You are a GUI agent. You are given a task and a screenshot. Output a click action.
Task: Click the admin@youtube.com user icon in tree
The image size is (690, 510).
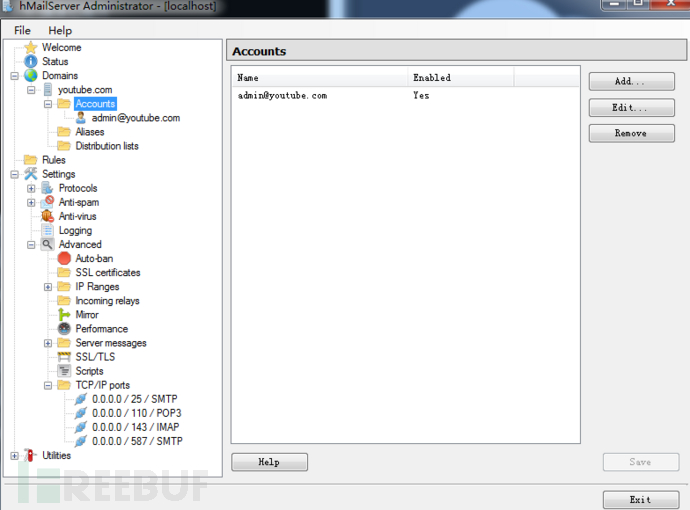[81, 117]
